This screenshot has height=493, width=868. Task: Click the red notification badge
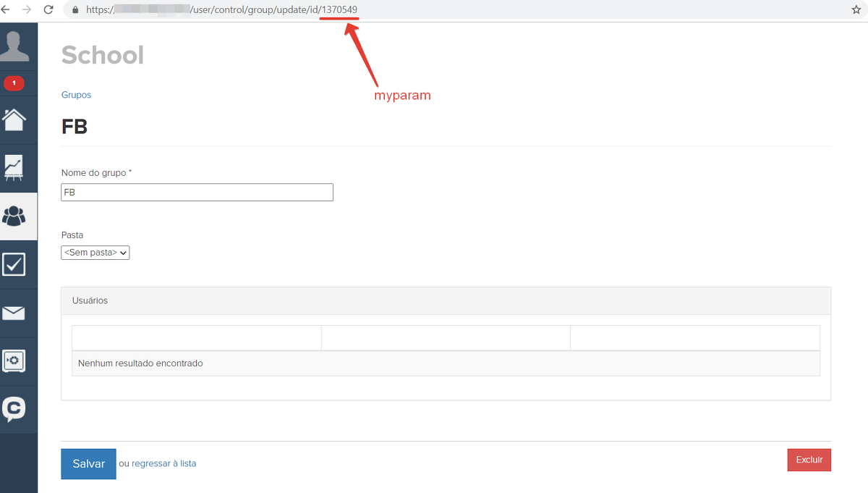point(14,83)
